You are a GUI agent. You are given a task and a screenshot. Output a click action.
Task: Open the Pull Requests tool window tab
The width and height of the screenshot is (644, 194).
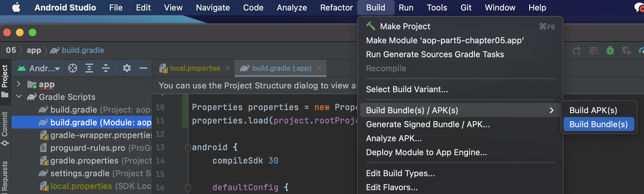(5, 177)
